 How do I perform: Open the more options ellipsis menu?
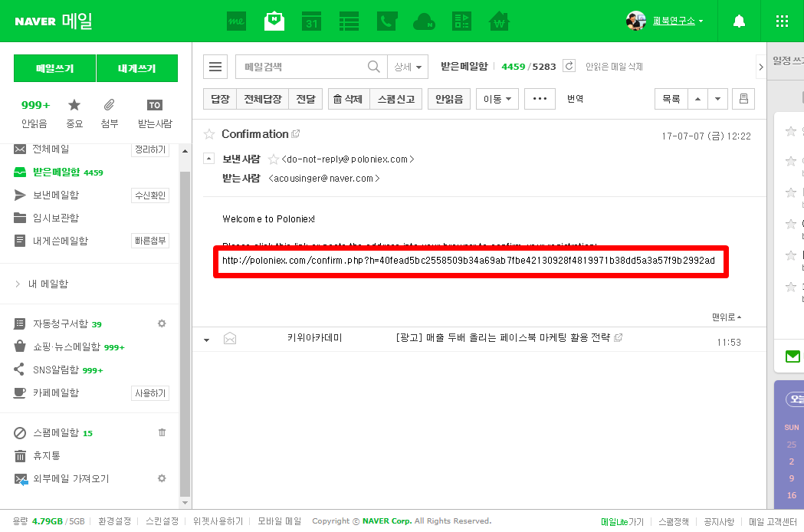point(540,98)
